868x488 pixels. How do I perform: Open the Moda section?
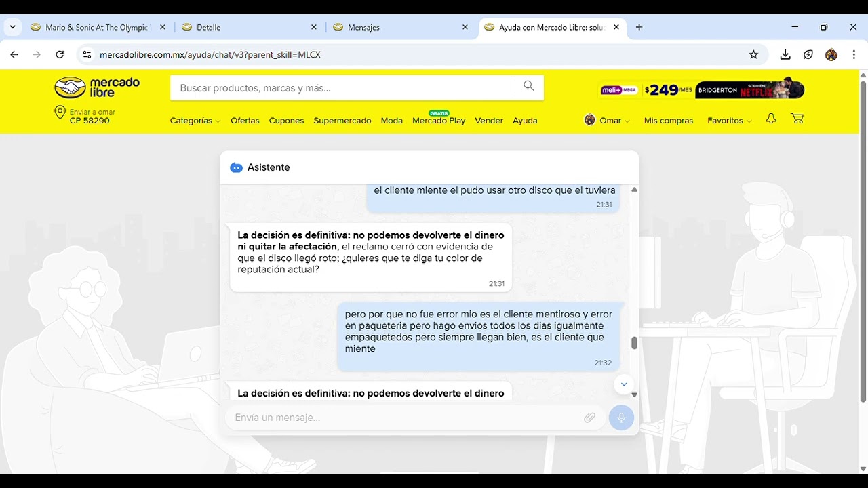coord(391,120)
